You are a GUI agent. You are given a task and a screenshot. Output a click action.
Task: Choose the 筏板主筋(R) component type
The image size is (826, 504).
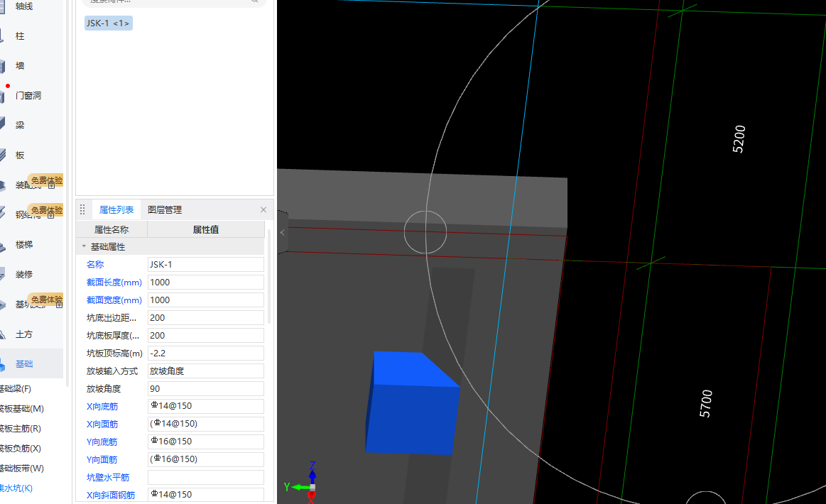pyautogui.click(x=21, y=429)
